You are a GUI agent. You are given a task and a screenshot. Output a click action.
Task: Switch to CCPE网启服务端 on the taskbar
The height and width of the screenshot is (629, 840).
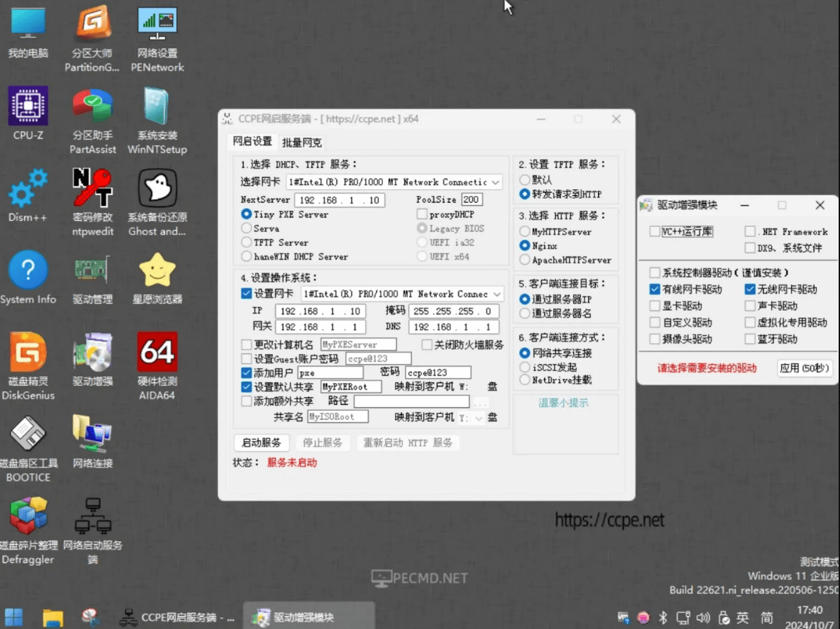point(177,617)
